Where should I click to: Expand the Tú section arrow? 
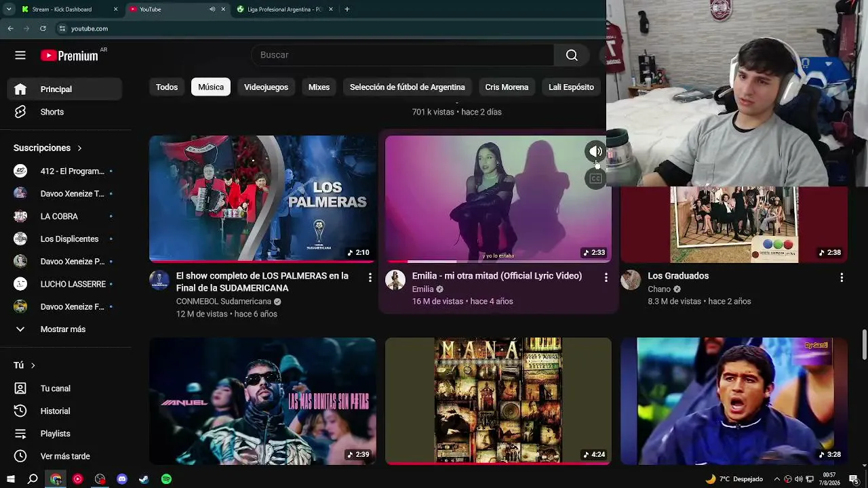pyautogui.click(x=33, y=365)
